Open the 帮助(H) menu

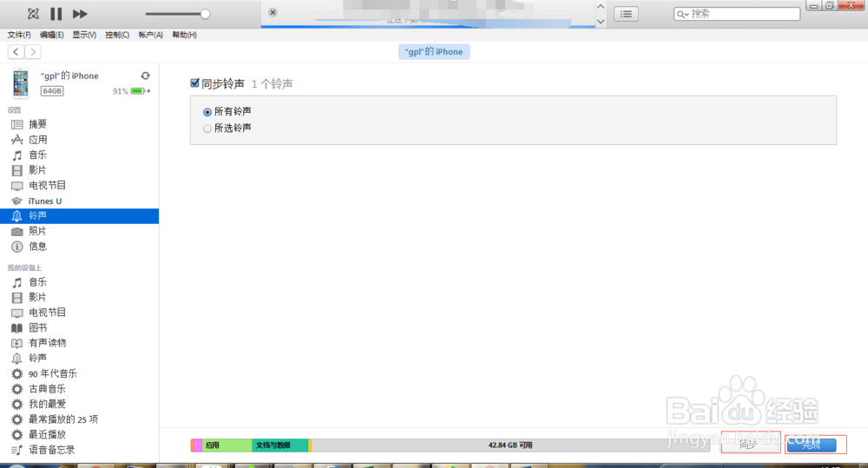184,35
